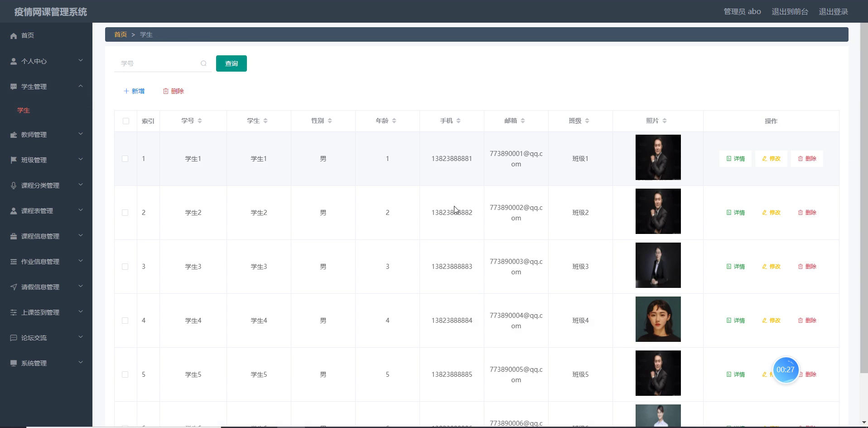Click the green 查询 button
Image resolution: width=868 pixels, height=428 pixels.
(x=231, y=63)
